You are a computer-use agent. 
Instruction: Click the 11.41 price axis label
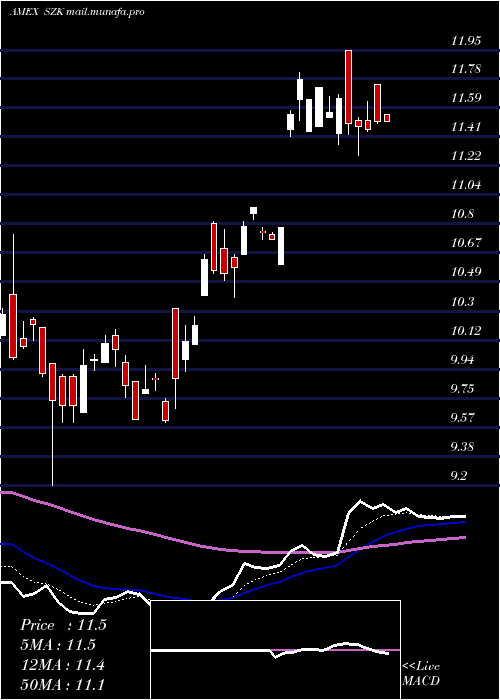click(466, 127)
